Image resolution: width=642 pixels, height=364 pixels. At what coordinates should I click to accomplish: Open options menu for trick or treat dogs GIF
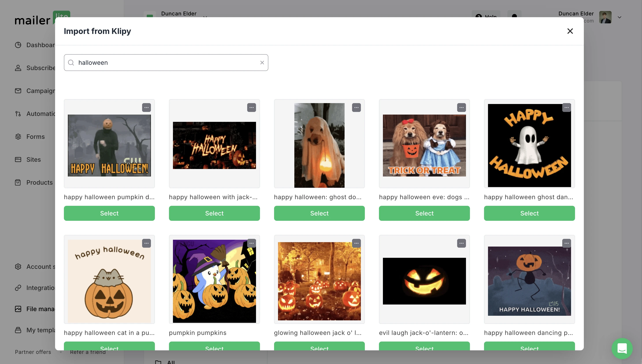coord(461,108)
